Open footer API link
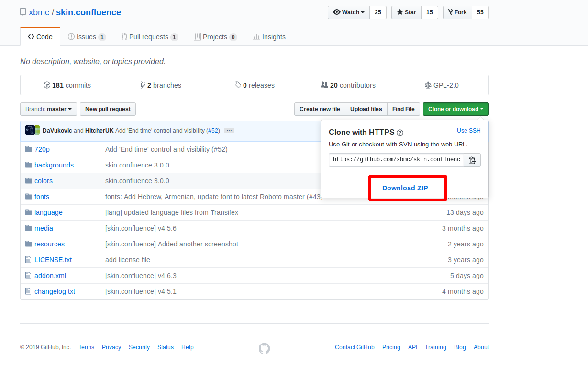The width and height of the screenshot is (588, 367). click(x=412, y=347)
